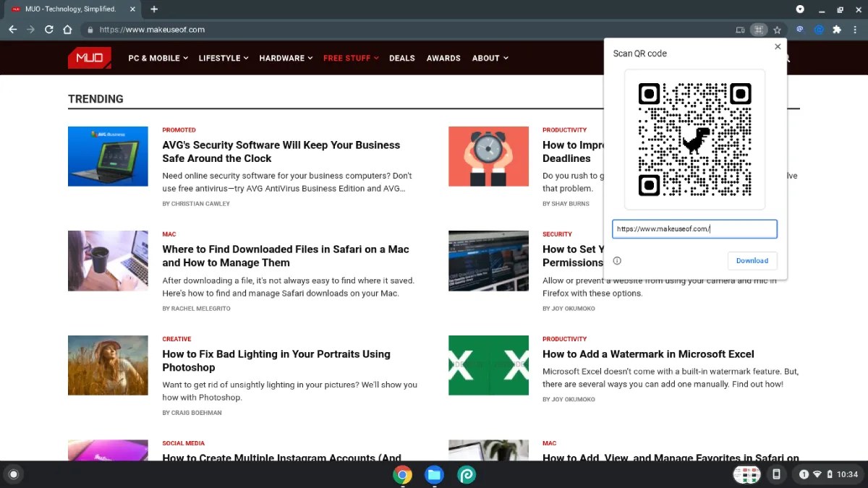Click the Photoshop portraits article thumbnail
Image resolution: width=868 pixels, height=488 pixels.
coord(108,365)
